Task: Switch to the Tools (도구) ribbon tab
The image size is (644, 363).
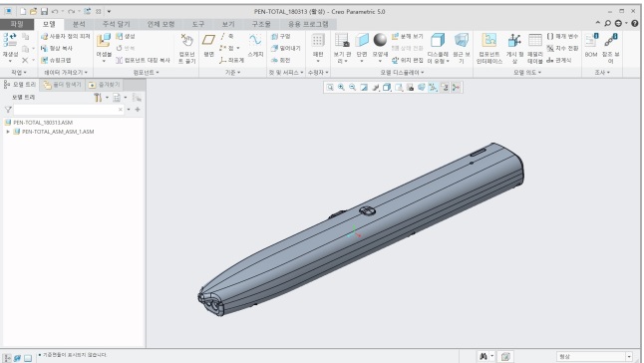Action: 198,24
